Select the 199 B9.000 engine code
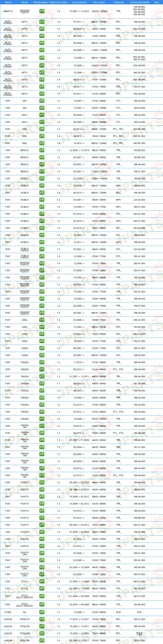The width and height of the screenshot is (163, 644). (x=139, y=518)
